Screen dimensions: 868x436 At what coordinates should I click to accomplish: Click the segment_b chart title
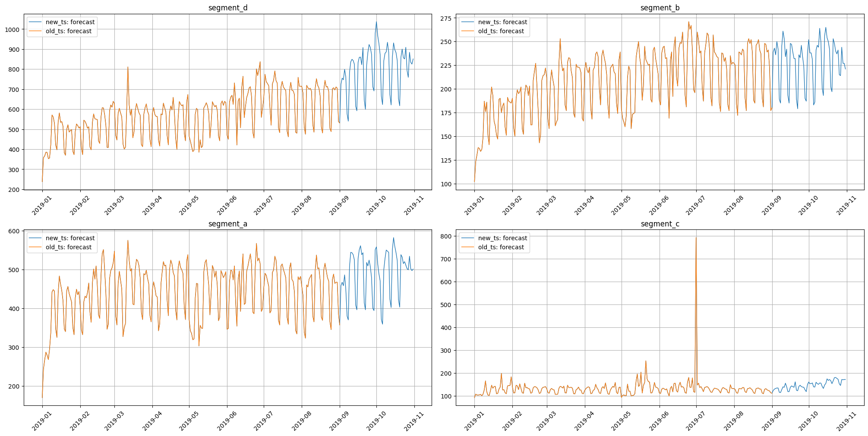click(660, 8)
